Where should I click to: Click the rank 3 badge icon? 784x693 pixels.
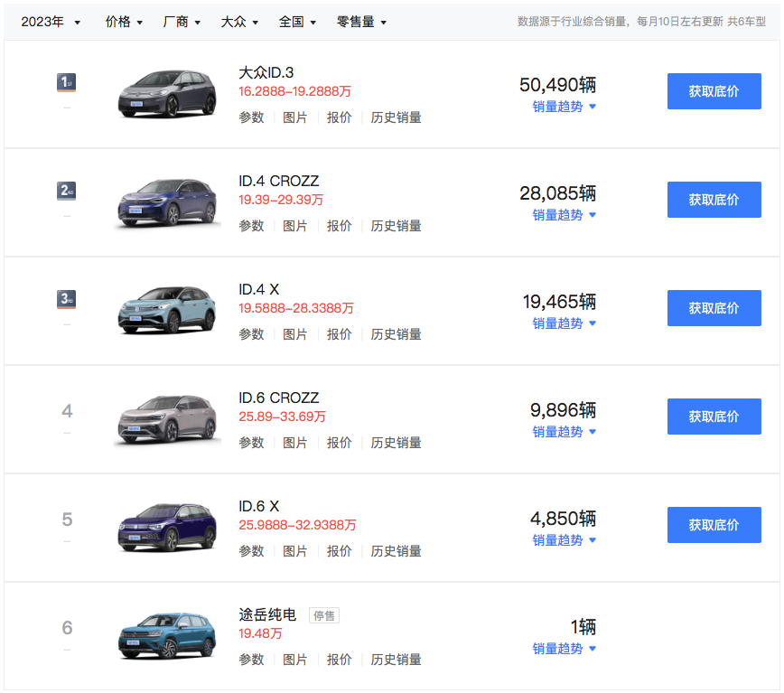(67, 299)
